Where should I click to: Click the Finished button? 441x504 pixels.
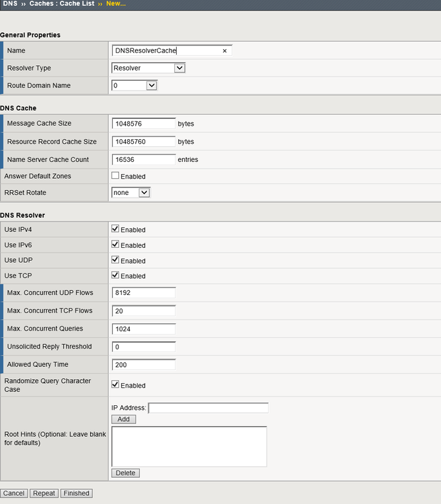[x=76, y=493]
